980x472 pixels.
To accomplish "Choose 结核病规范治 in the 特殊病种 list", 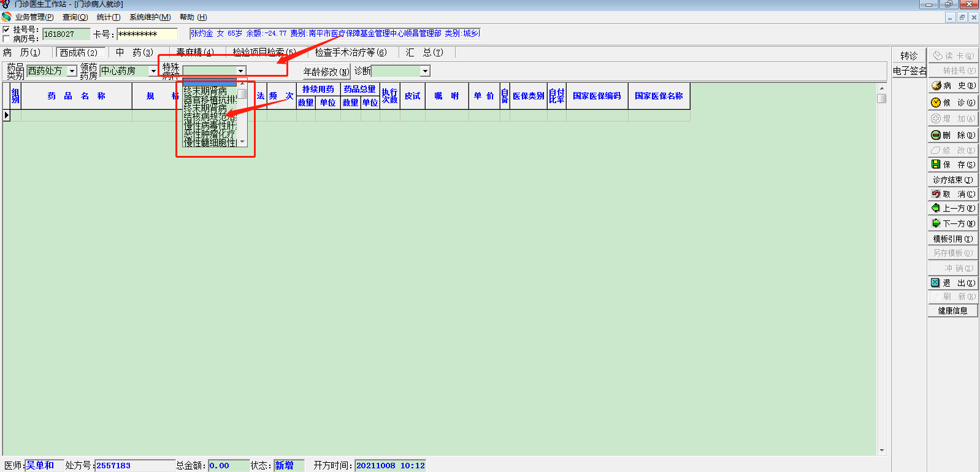I will pyautogui.click(x=210, y=117).
